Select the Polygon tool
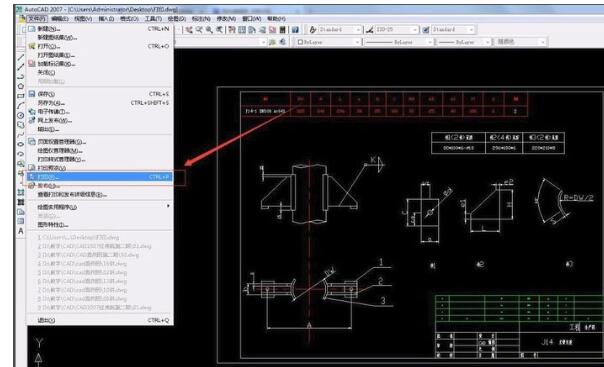Image resolution: width=604 pixels, height=367 pixels. [21, 87]
